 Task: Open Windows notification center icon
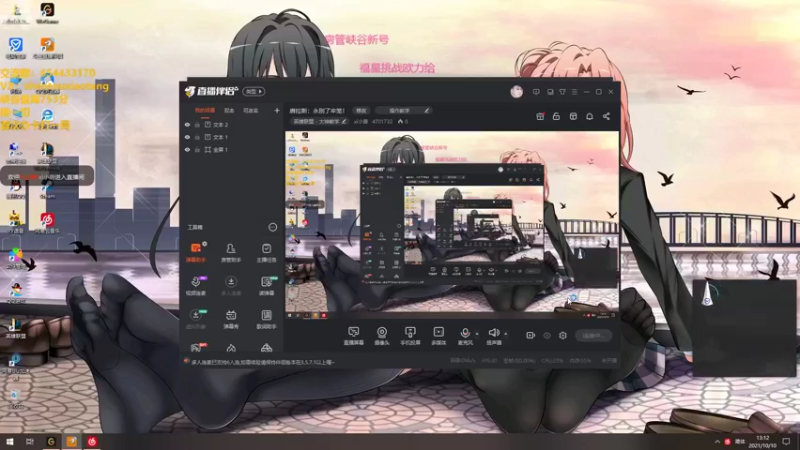coord(786,441)
